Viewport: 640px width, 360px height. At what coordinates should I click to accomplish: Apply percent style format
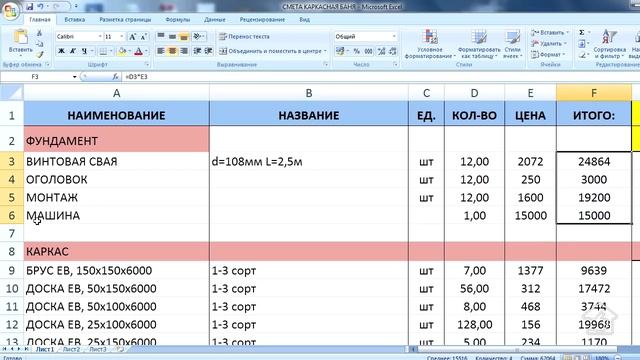356,51
